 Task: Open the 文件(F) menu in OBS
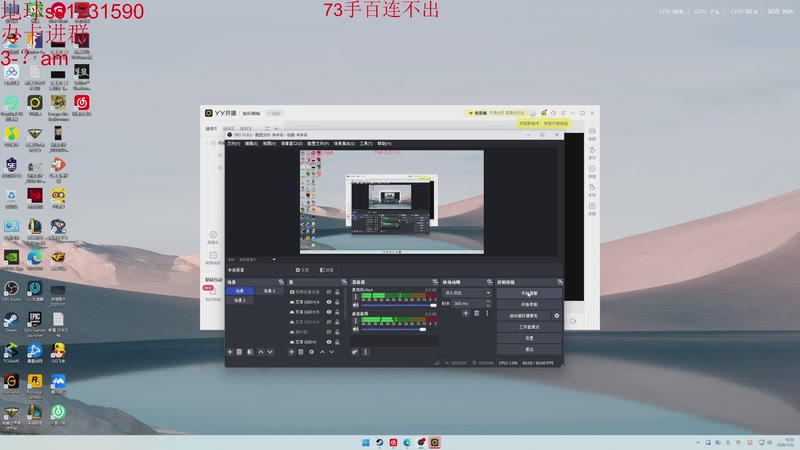pyautogui.click(x=233, y=144)
